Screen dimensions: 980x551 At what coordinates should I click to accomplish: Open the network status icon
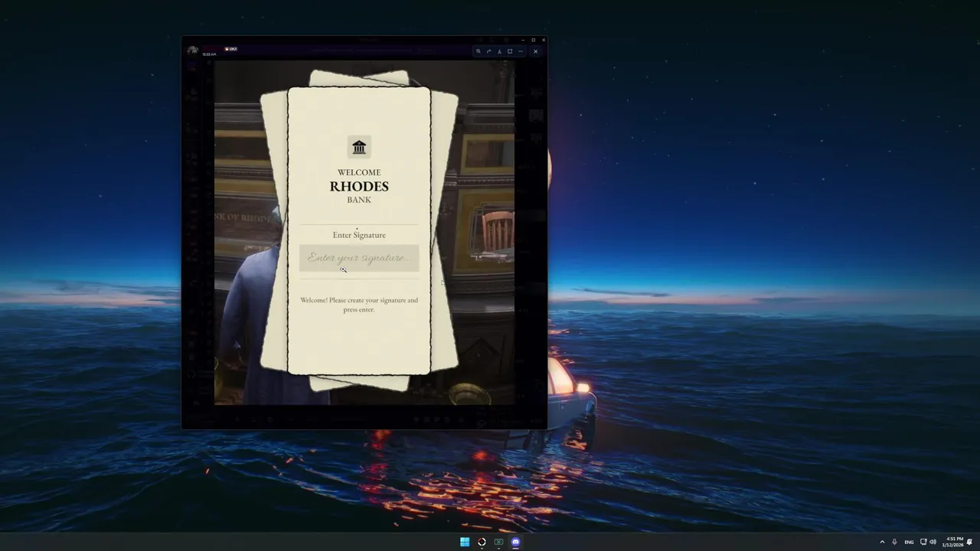click(x=923, y=542)
